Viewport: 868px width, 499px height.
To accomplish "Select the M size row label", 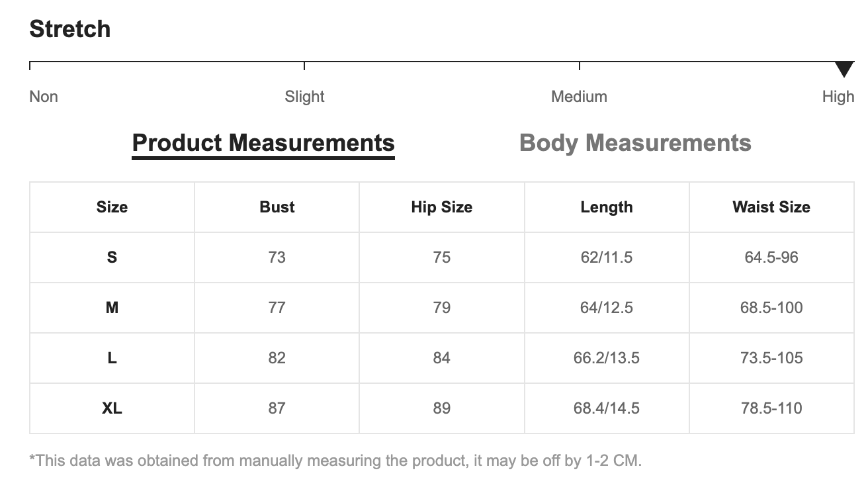I will (x=112, y=308).
